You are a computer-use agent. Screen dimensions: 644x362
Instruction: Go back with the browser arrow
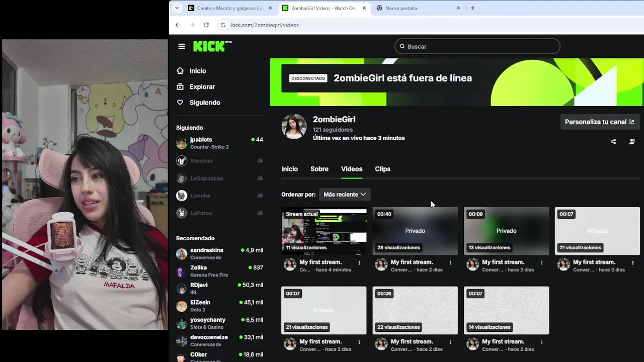(178, 25)
